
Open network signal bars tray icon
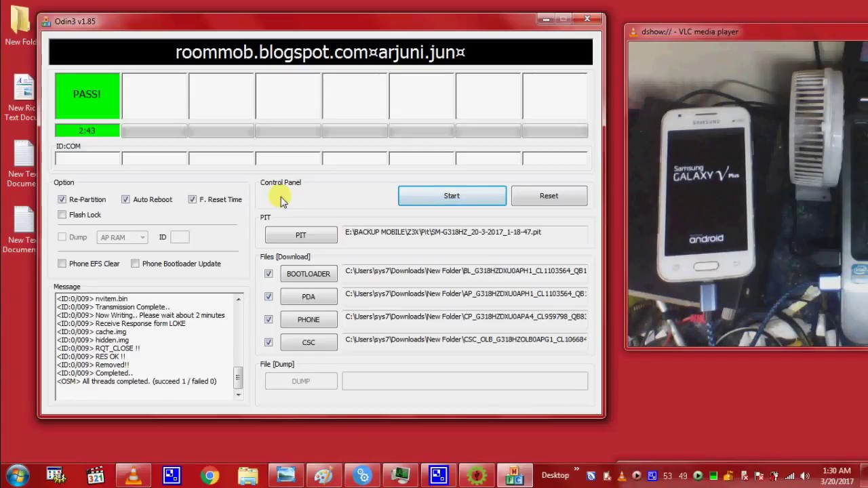pos(789,476)
